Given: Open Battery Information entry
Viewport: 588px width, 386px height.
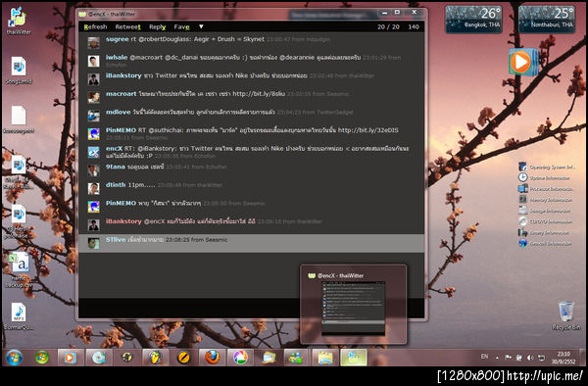Looking at the screenshot, I should coord(544,232).
